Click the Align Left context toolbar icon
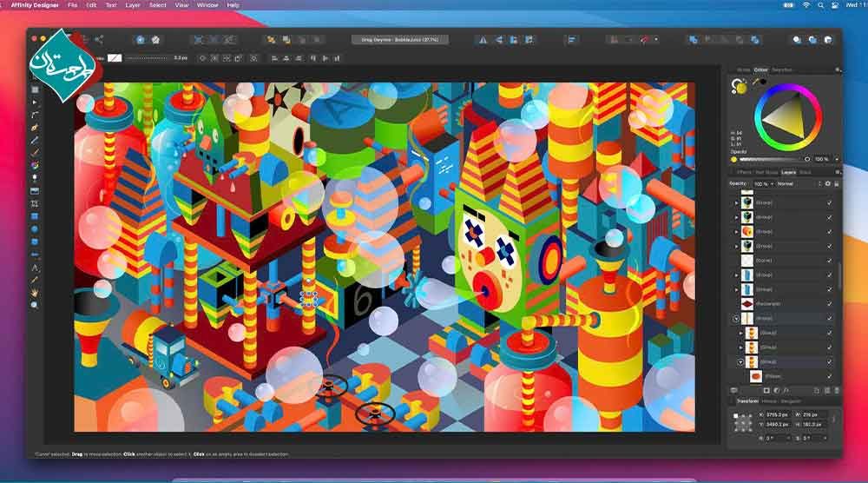868x483 pixels. click(274, 58)
